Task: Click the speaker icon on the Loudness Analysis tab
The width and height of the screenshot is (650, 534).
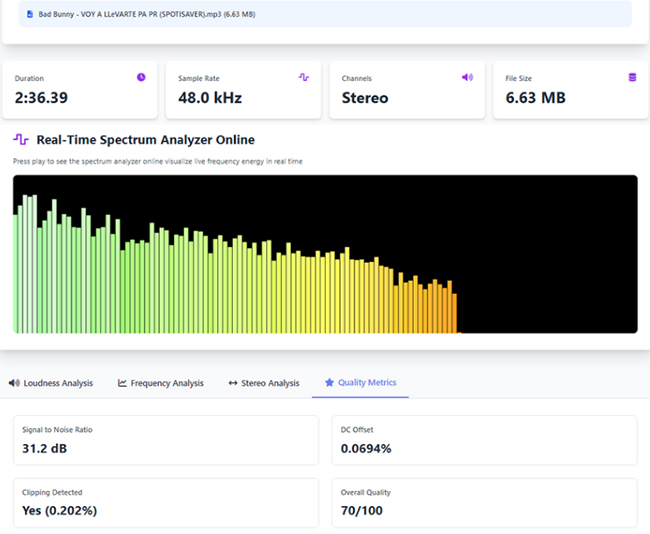Action: pos(14,383)
